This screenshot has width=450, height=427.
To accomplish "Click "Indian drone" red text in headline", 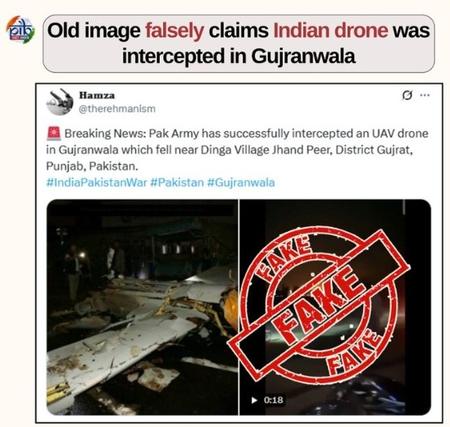I will pos(331,30).
